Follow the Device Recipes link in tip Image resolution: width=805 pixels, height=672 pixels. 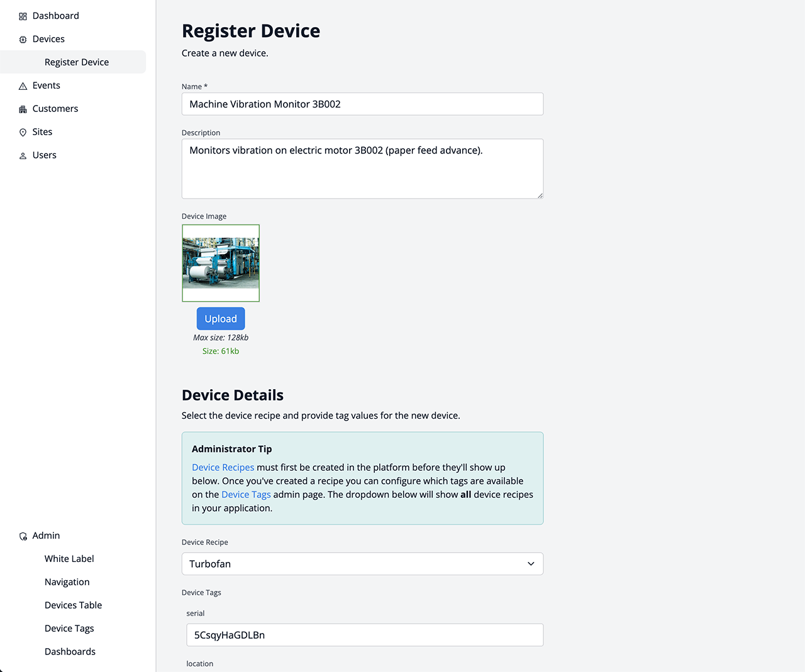(x=223, y=468)
